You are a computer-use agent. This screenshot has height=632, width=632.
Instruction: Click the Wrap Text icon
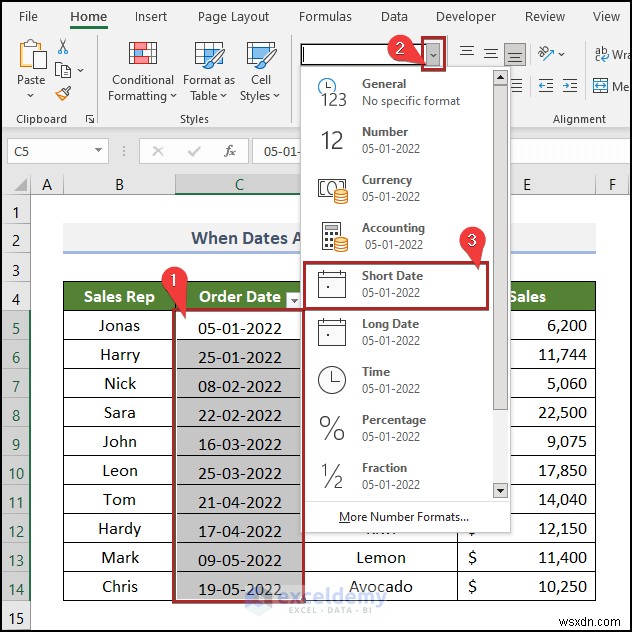pyautogui.click(x=601, y=54)
